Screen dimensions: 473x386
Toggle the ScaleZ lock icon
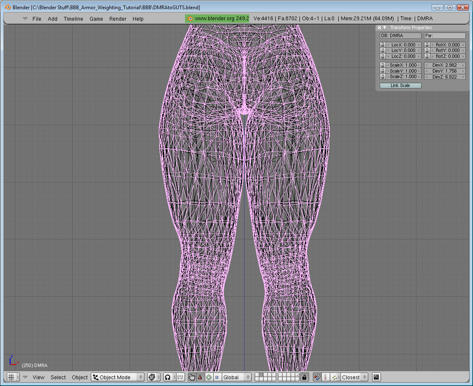click(x=382, y=77)
